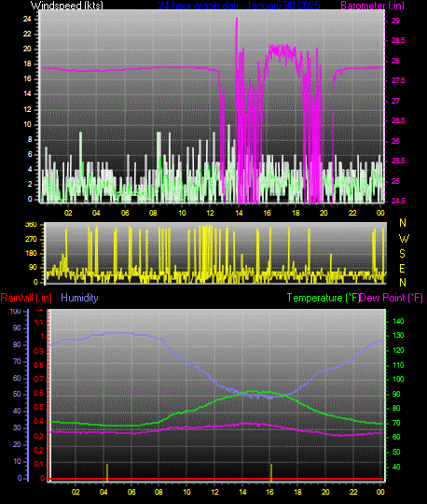Click the yellow marker near hour 04

(x=107, y=472)
